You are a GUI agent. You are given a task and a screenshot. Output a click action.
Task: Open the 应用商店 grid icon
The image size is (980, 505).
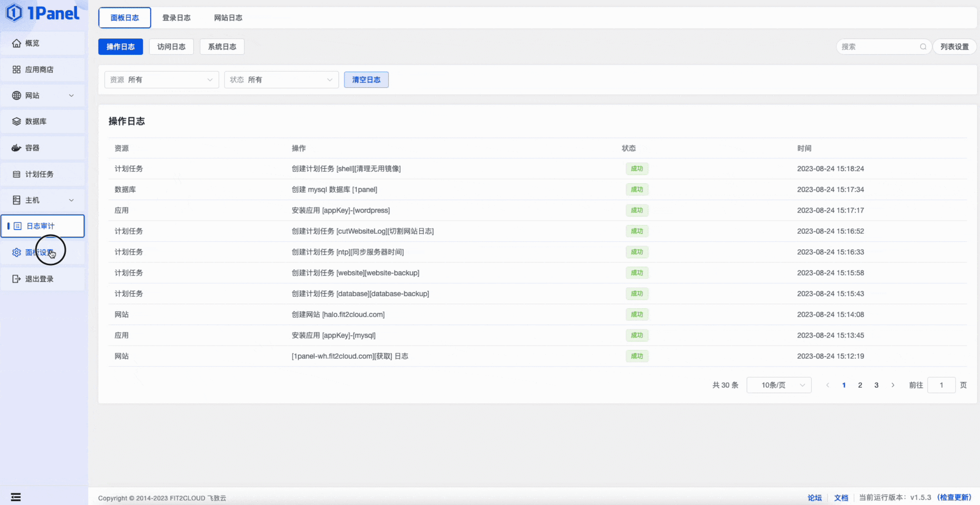coord(16,70)
